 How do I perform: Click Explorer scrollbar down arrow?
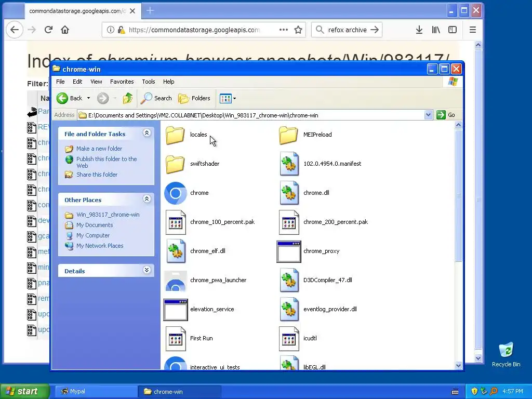tap(458, 365)
